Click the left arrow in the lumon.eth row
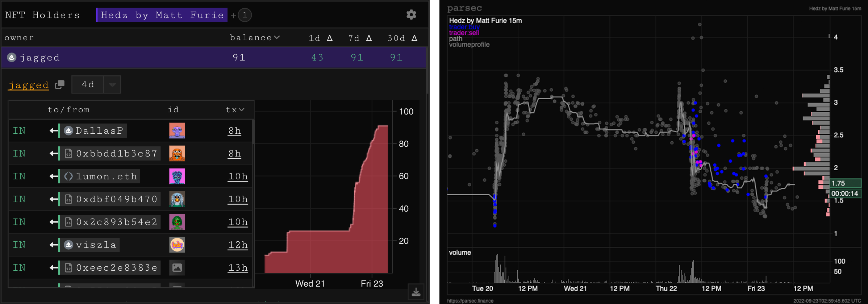Screen dimensions: 868x304 pyautogui.click(x=54, y=176)
